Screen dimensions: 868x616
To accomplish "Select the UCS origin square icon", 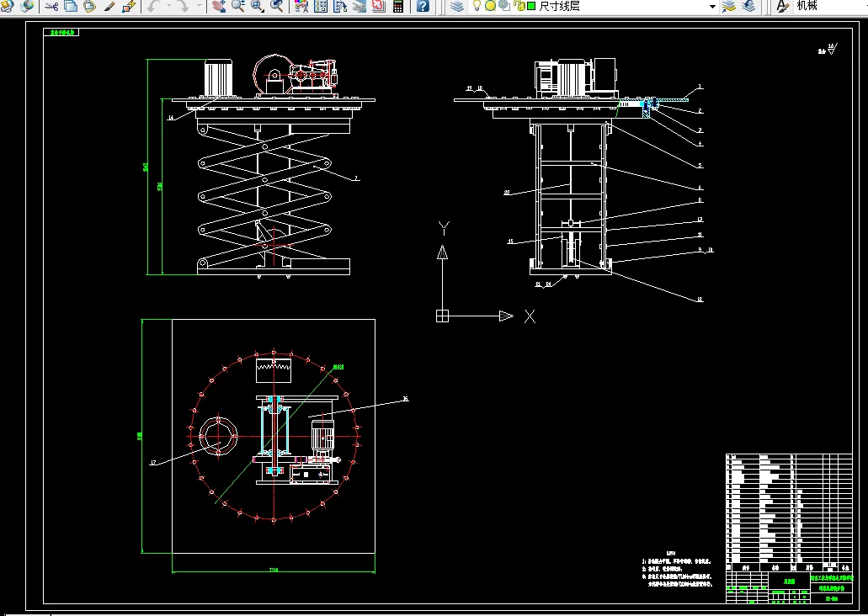I will point(442,316).
